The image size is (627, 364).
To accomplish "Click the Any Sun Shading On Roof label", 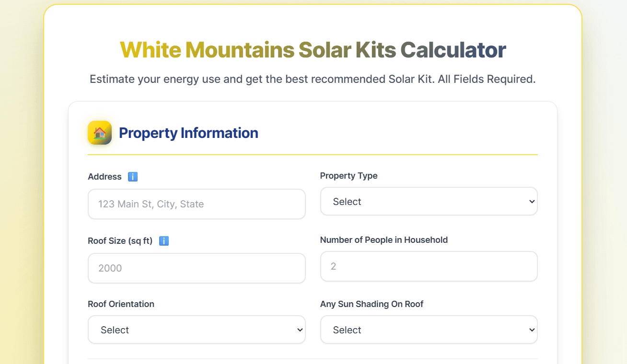I will [x=372, y=304].
